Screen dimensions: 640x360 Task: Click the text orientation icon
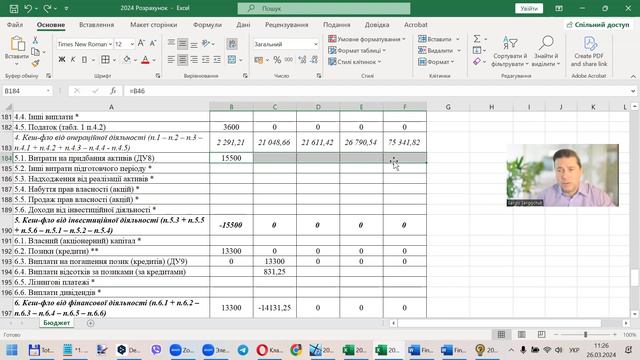[x=206, y=43]
